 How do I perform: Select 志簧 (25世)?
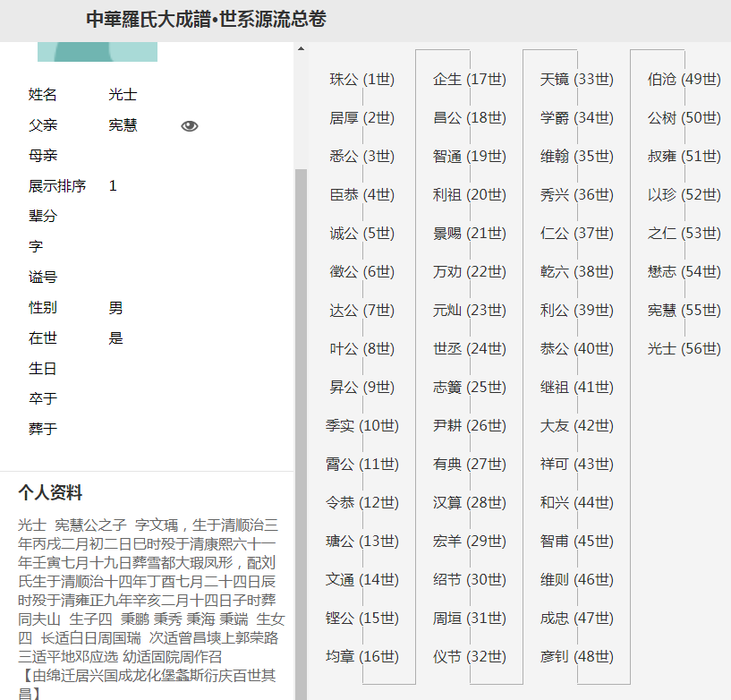(x=470, y=387)
